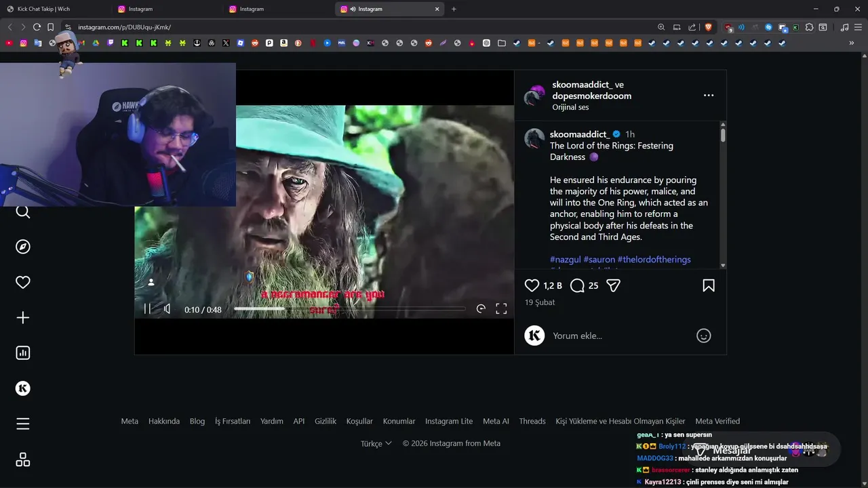Screen dimensions: 868x488
Task: Open notifications heart in the sidebar
Action: [23, 283]
